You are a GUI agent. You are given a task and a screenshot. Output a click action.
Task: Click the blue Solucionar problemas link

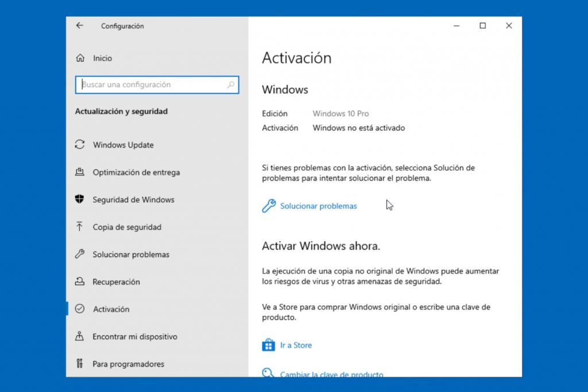(318, 206)
